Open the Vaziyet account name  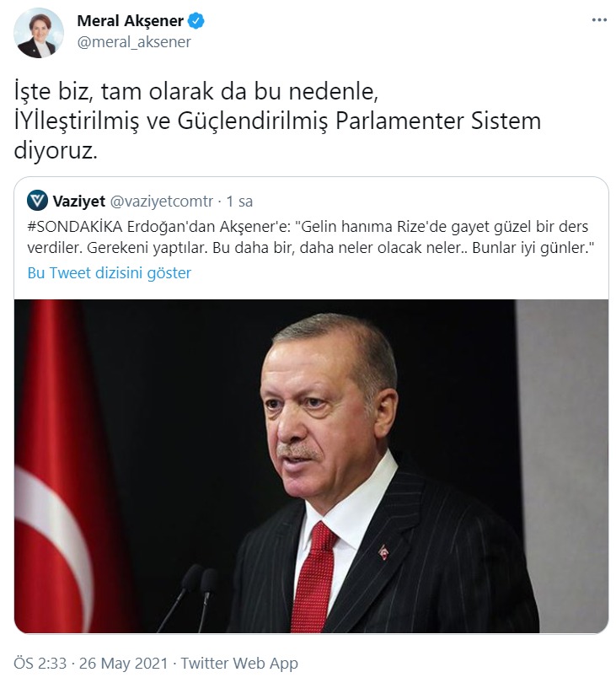pos(79,202)
